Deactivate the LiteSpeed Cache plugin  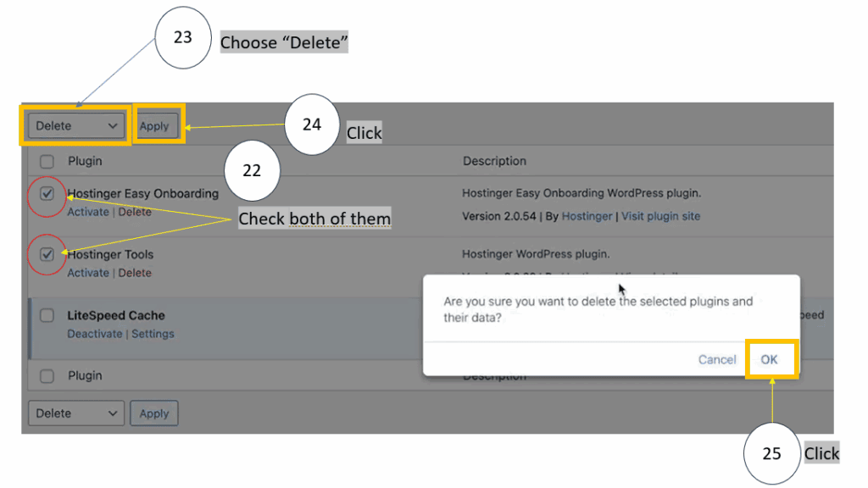95,334
